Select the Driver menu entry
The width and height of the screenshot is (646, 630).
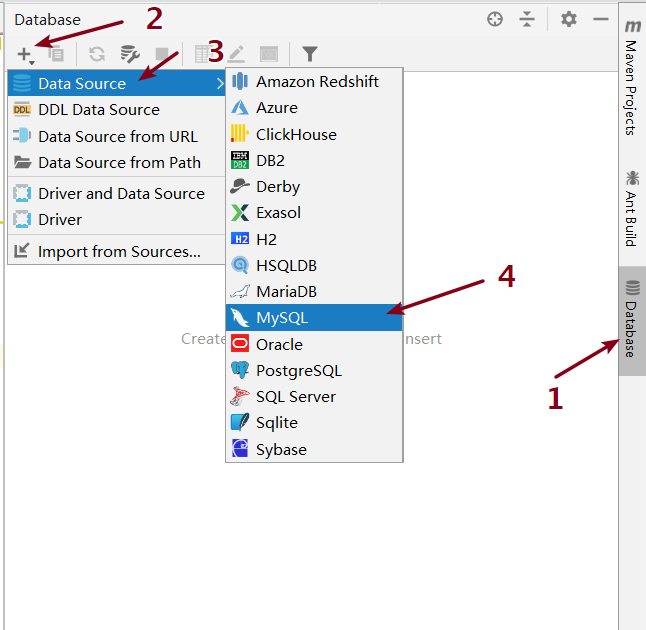coord(117,219)
